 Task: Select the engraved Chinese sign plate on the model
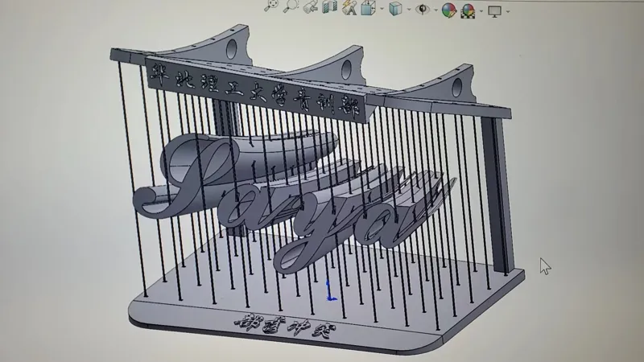[x=255, y=88]
